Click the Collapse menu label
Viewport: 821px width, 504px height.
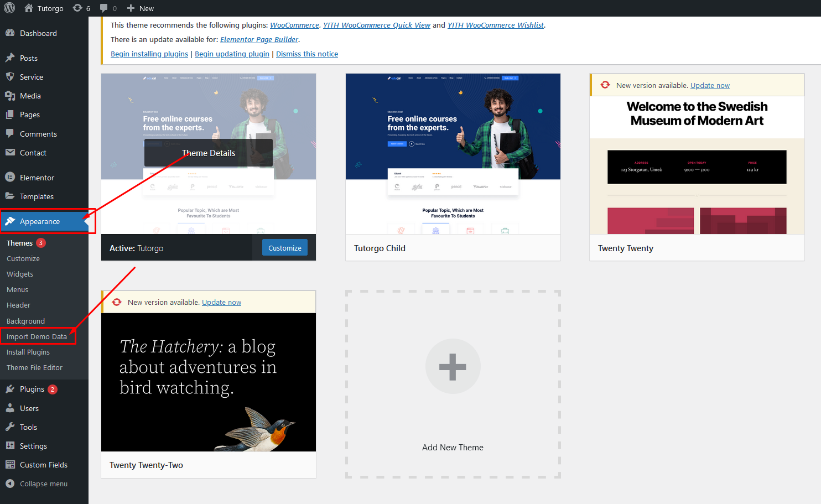[44, 484]
